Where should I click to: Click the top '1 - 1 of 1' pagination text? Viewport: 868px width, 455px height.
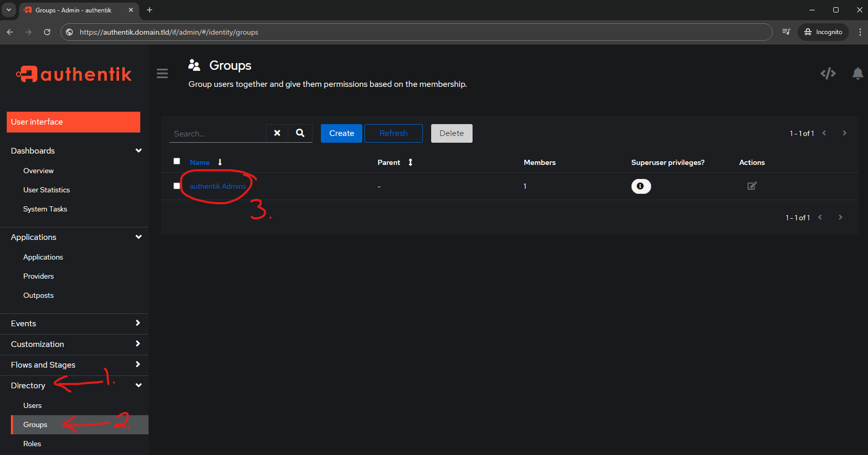tap(802, 133)
